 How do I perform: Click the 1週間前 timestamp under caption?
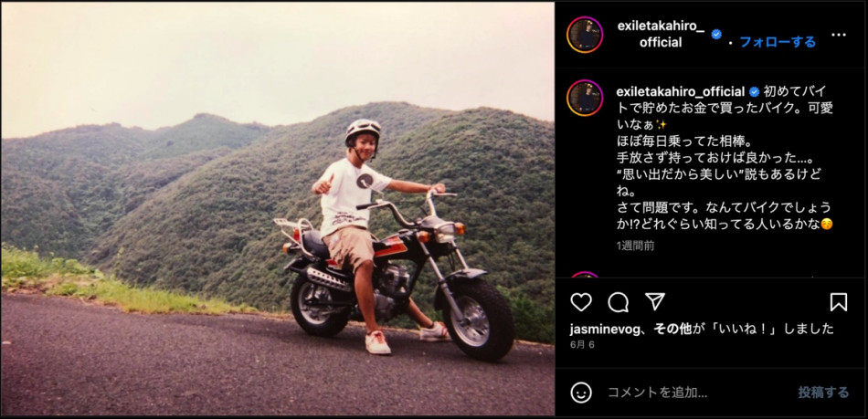click(635, 246)
